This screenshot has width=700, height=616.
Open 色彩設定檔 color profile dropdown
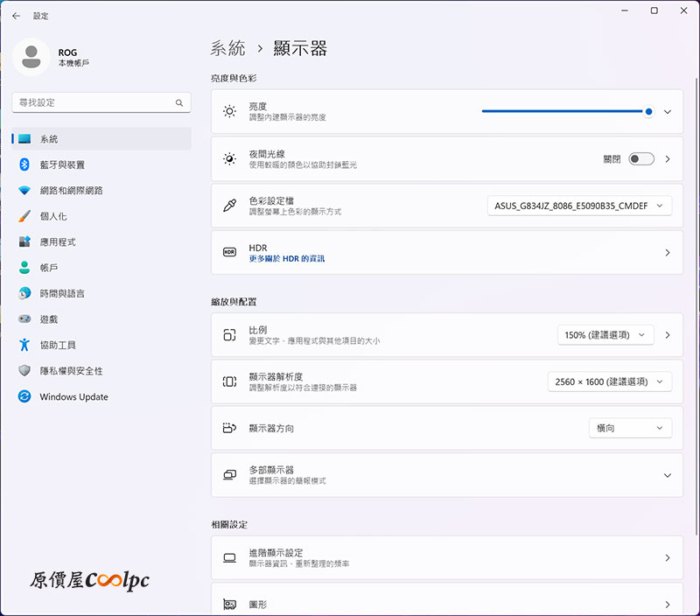click(579, 206)
